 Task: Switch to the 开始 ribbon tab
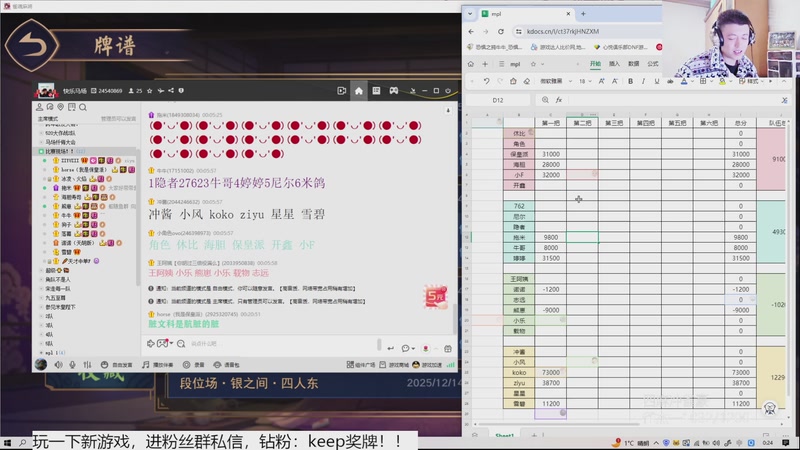click(595, 64)
